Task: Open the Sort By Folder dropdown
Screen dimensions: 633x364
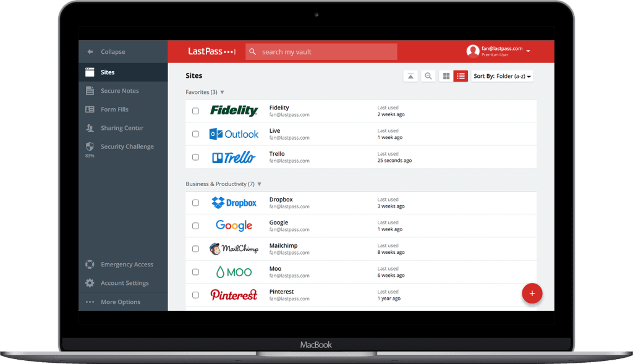Action: (x=502, y=77)
